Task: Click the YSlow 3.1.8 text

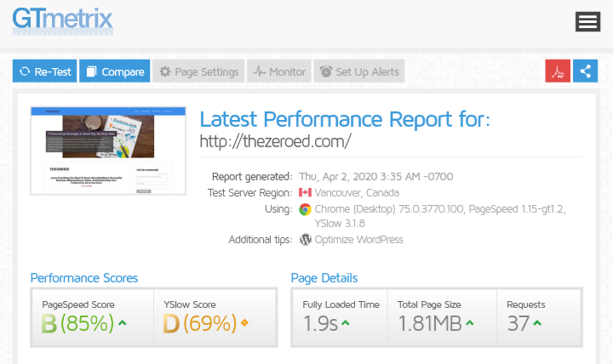Action: point(340,224)
